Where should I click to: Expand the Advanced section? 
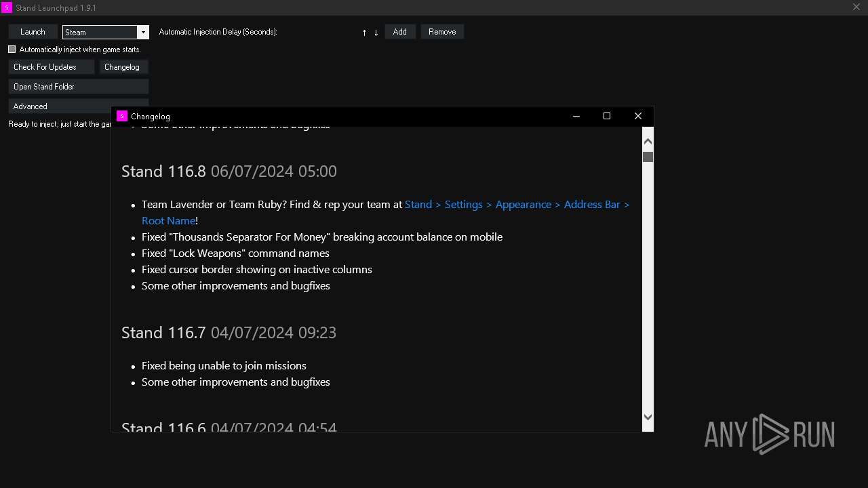(60, 106)
